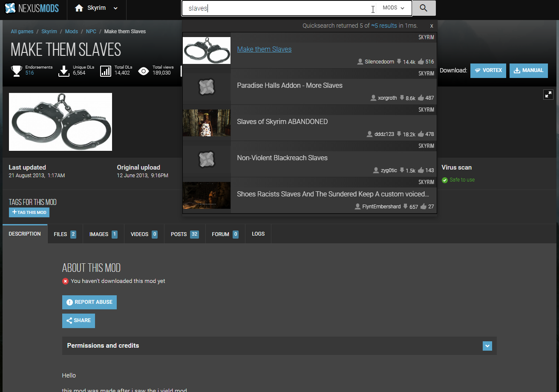The image size is (559, 392).
Task: Click the red not-downloaded status icon
Action: point(65,281)
